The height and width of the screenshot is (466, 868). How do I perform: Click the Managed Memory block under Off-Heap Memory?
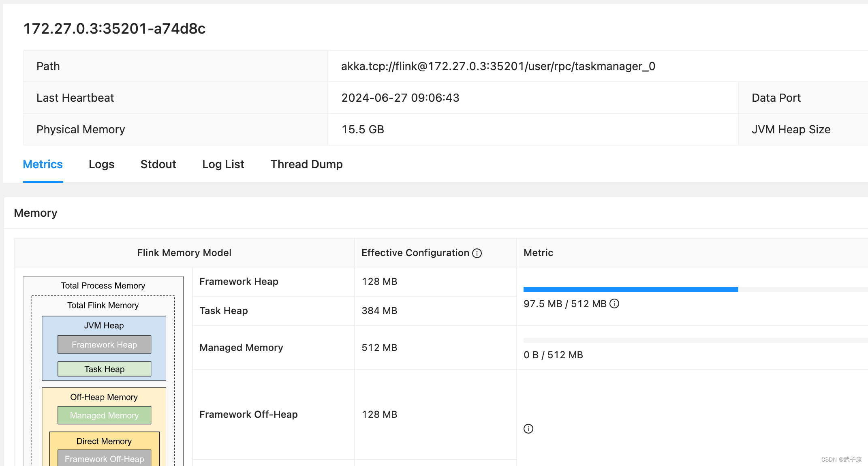point(104,415)
